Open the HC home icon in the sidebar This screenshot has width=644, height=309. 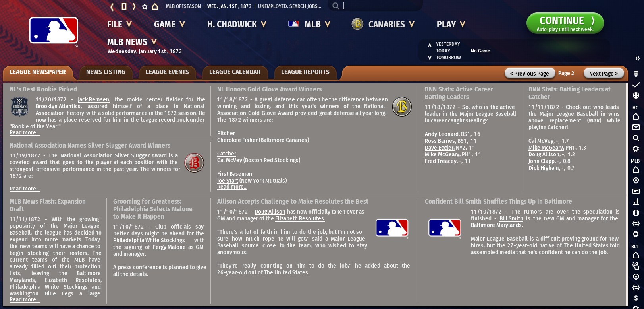636,117
